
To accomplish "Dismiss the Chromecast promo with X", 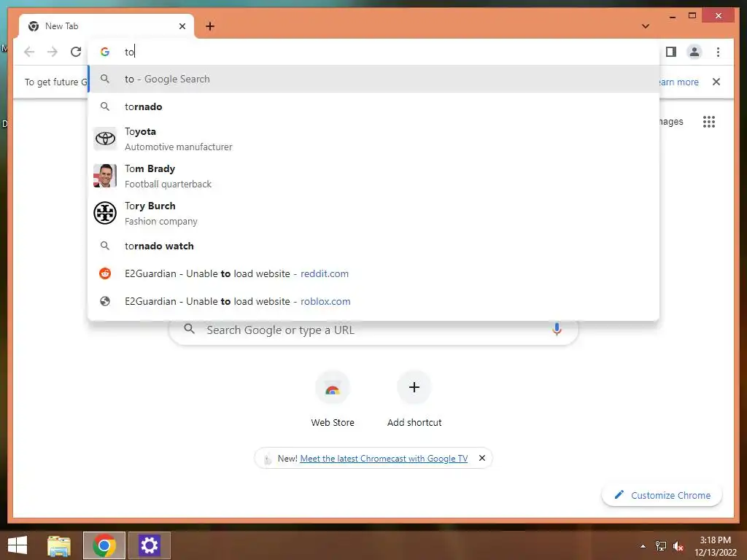I will pyautogui.click(x=482, y=458).
